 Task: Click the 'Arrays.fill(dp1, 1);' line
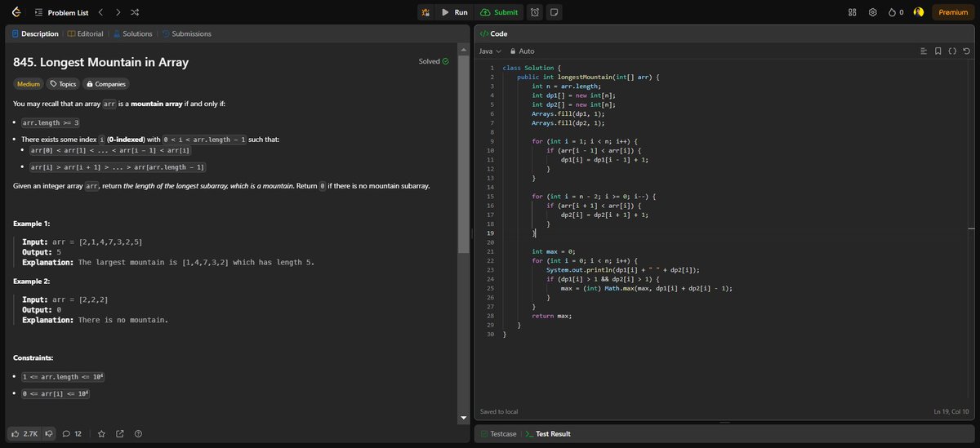(x=568, y=113)
